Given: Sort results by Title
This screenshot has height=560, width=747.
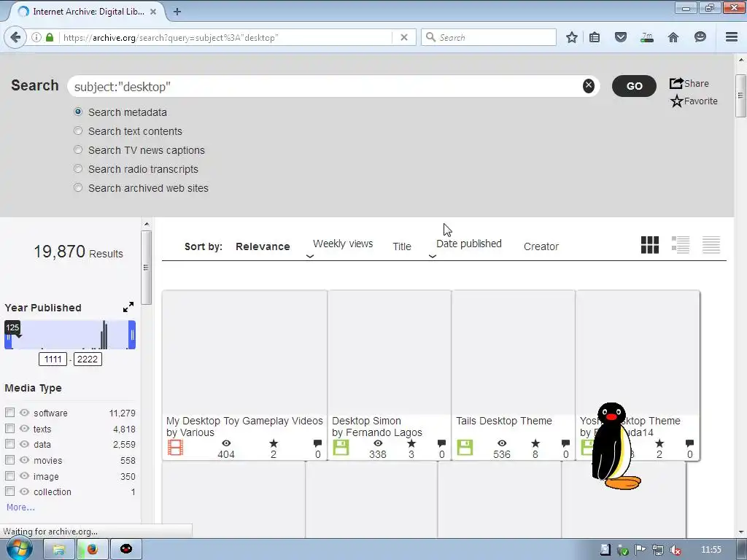Looking at the screenshot, I should [x=402, y=246].
